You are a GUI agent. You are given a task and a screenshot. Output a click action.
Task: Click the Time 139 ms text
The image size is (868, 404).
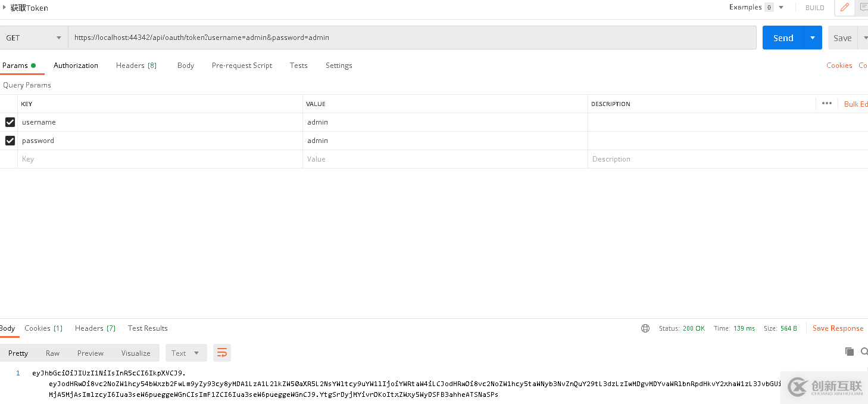pyautogui.click(x=734, y=328)
